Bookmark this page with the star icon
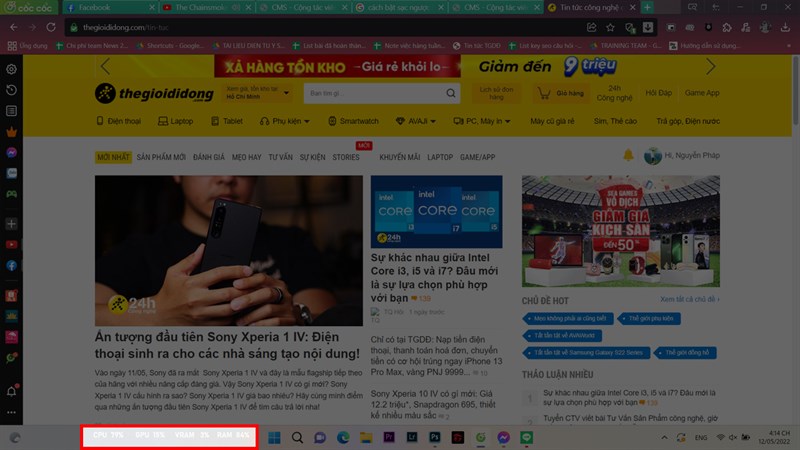800x450 pixels. coord(610,28)
